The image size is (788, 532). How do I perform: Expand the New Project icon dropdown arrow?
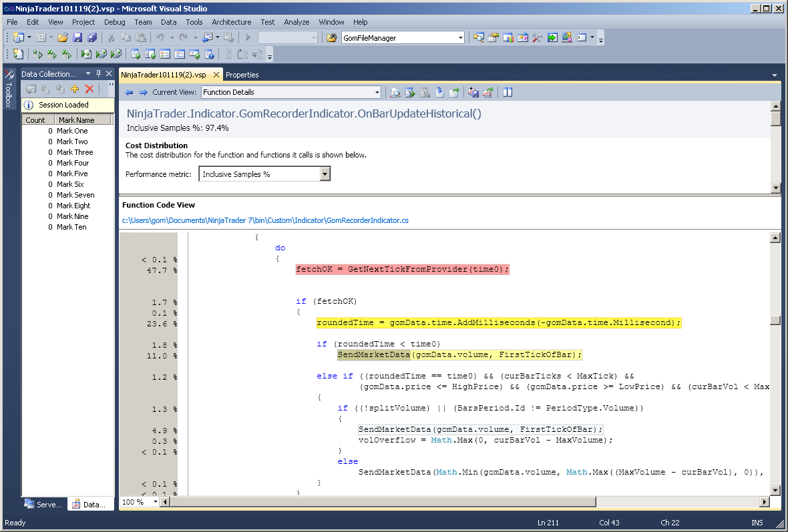click(29, 37)
